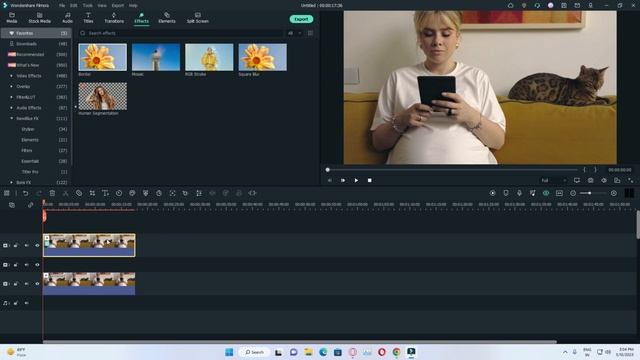Click the stop button in preview
The height and width of the screenshot is (360, 640).
[x=369, y=180]
